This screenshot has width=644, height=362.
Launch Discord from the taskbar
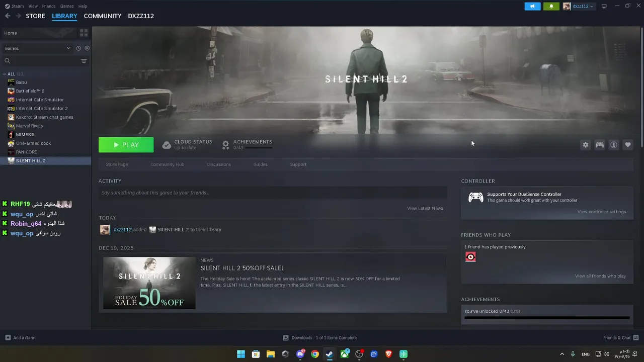coord(300,354)
